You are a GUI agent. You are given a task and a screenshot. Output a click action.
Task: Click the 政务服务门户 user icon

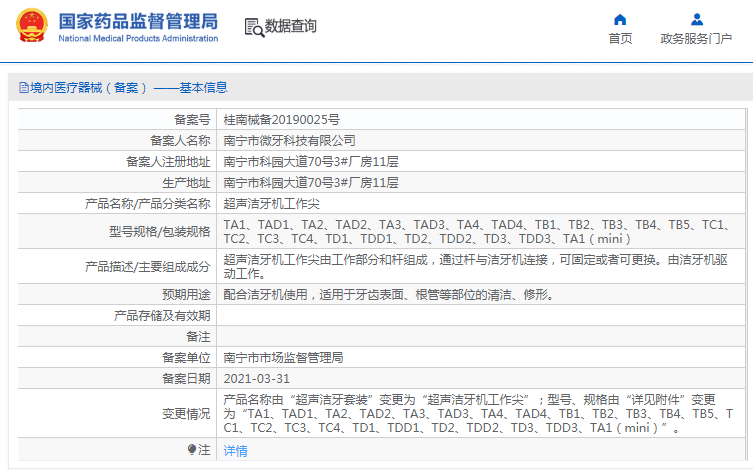click(697, 20)
